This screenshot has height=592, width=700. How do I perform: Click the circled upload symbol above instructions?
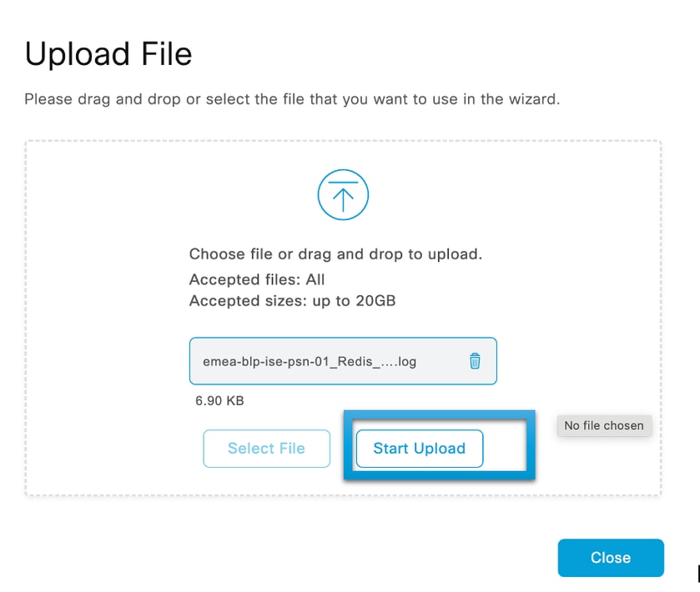[343, 194]
